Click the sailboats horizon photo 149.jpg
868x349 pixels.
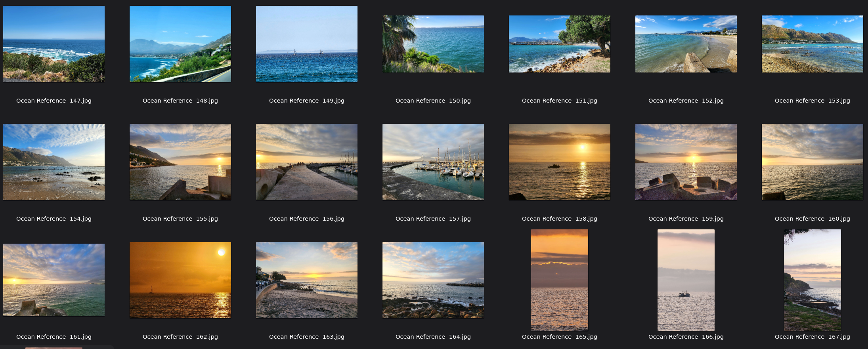(307, 44)
